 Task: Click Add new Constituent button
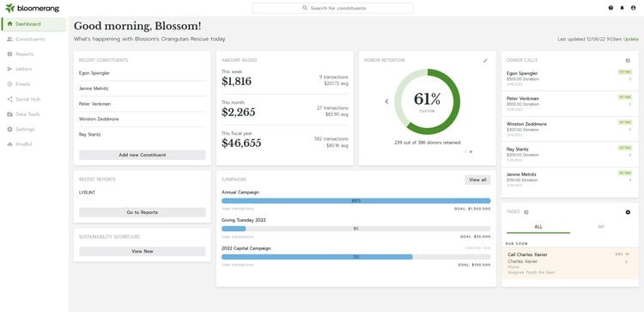pyautogui.click(x=142, y=155)
